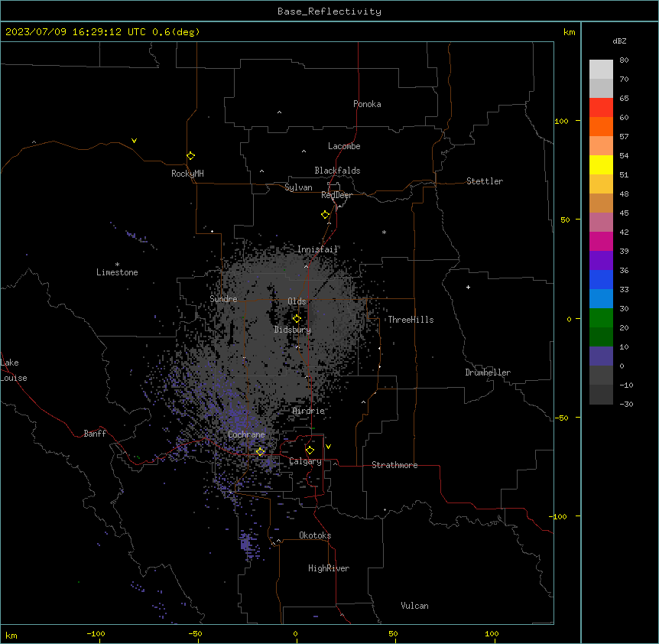This screenshot has height=644, width=659.
Task: Select the yellow diamond marker above Calgary label
Action: 310,450
